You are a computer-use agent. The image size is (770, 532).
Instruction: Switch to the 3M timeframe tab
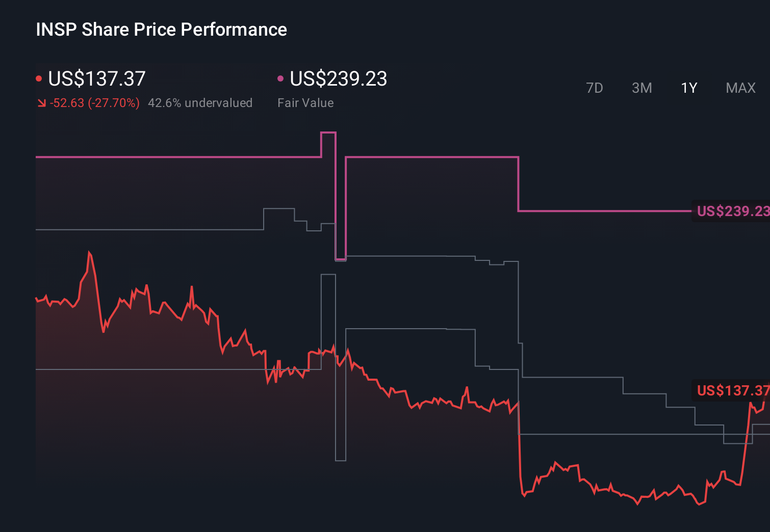point(641,88)
